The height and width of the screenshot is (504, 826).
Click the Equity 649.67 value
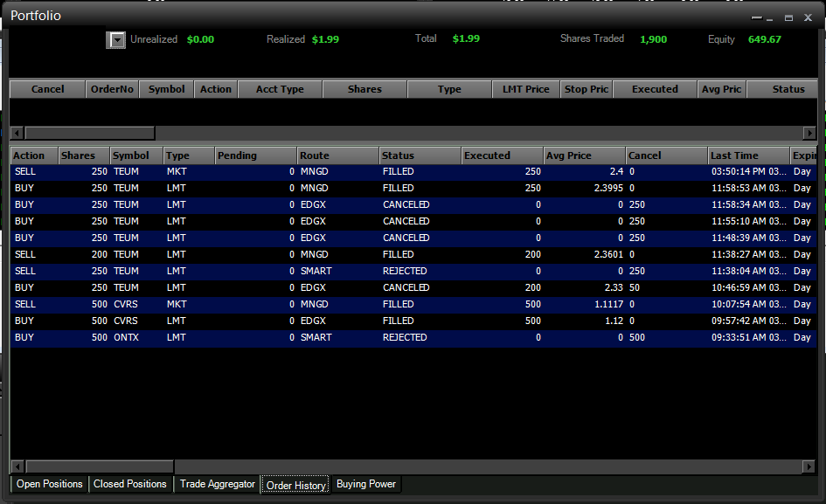coord(764,39)
